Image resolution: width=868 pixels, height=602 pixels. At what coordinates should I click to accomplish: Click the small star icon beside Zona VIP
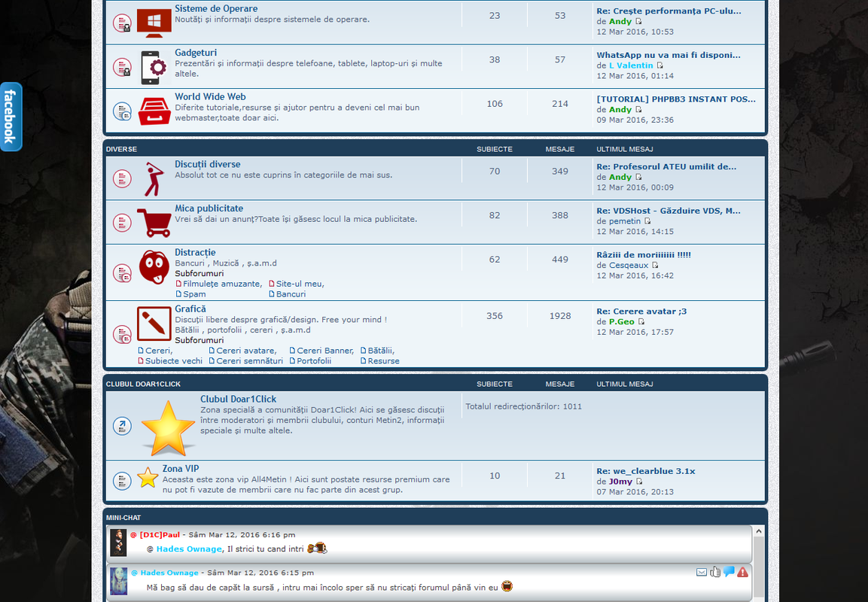(148, 478)
